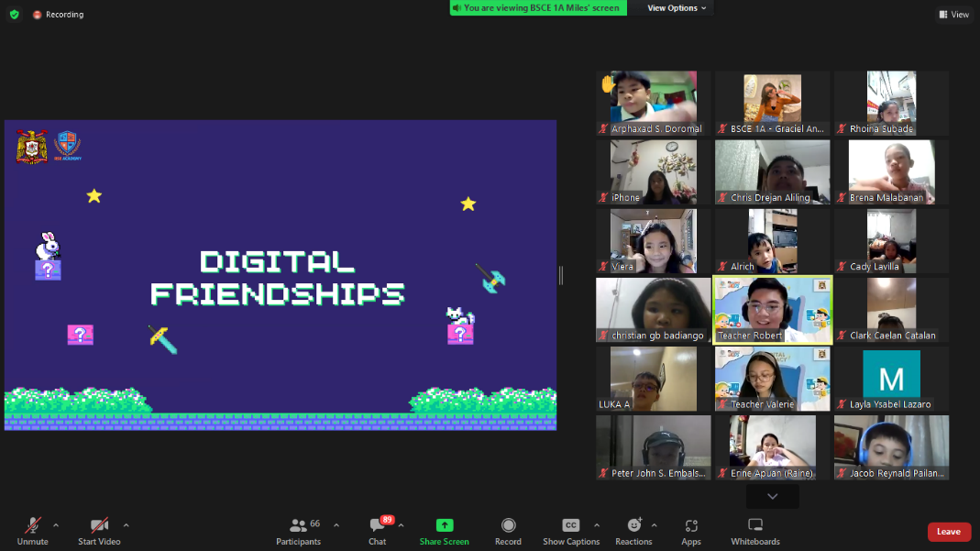Click the shared-screen divider handle
This screenshot has height=551, width=980.
(561, 275)
